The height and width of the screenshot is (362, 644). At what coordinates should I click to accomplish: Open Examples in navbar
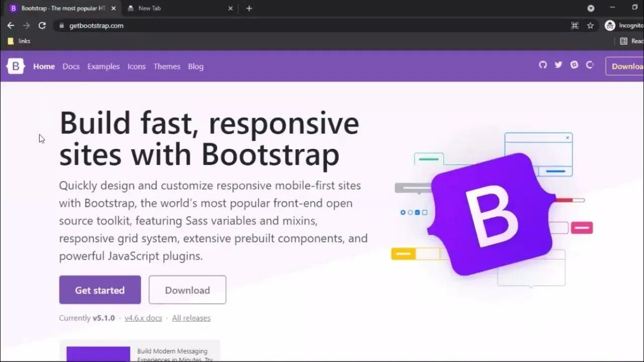[104, 66]
